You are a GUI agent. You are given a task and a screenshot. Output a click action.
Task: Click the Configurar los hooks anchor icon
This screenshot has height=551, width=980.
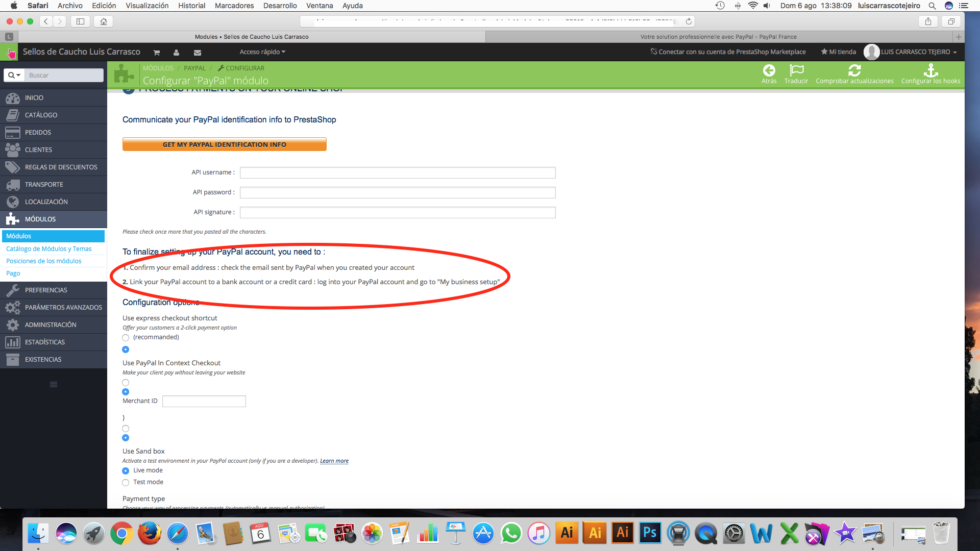click(930, 70)
